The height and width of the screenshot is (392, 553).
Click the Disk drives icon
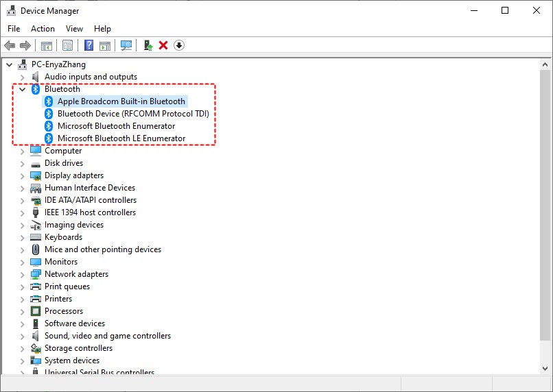tap(36, 164)
